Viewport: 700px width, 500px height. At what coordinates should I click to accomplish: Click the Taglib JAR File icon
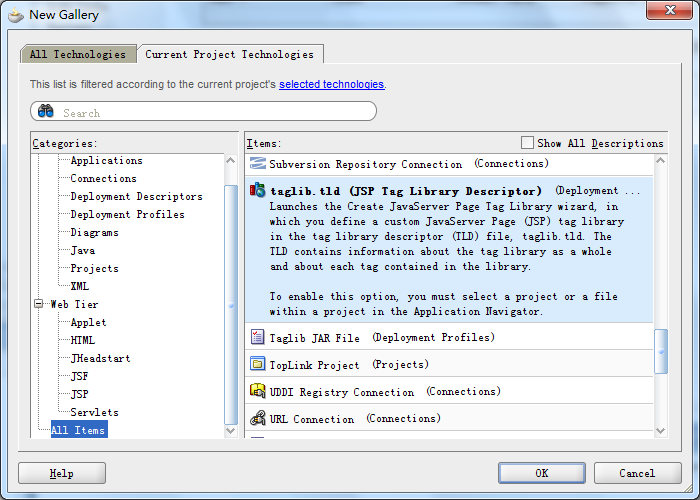pyautogui.click(x=258, y=337)
